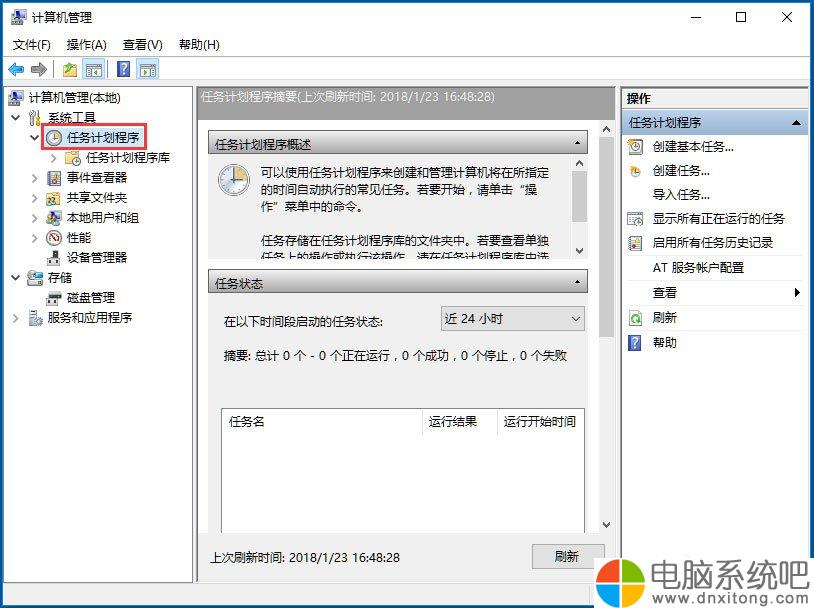This screenshot has height=608, width=814.
Task: Click the show/hide console tree toolbar icon
Action: [94, 69]
